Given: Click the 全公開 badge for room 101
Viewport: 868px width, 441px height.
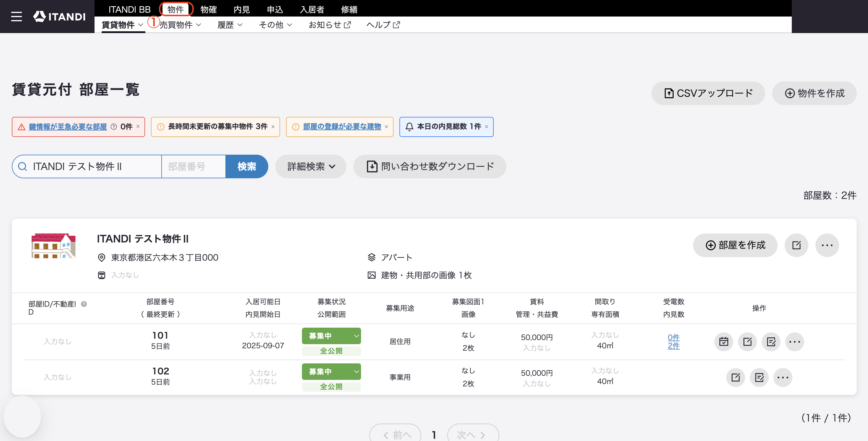Looking at the screenshot, I should (x=331, y=351).
